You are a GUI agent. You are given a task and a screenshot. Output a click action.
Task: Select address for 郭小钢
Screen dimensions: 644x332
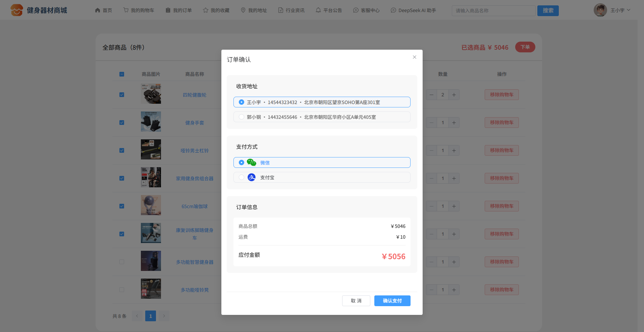click(x=241, y=117)
